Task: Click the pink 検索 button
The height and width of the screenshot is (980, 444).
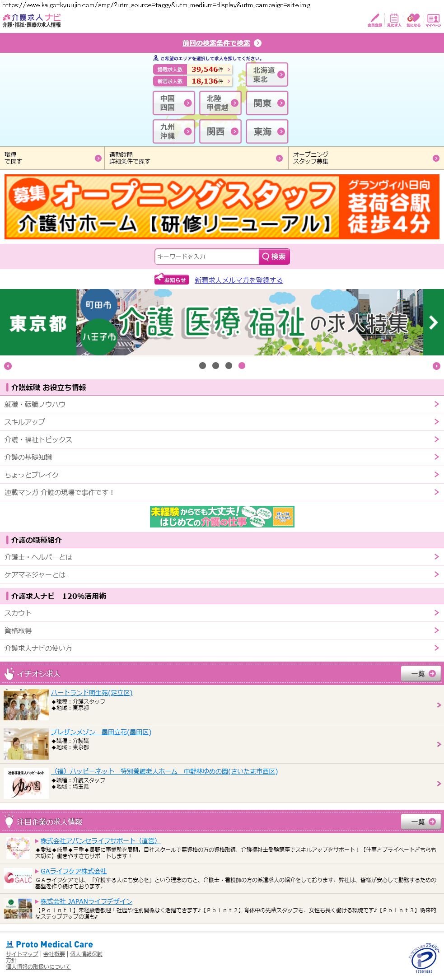Action: click(x=274, y=257)
